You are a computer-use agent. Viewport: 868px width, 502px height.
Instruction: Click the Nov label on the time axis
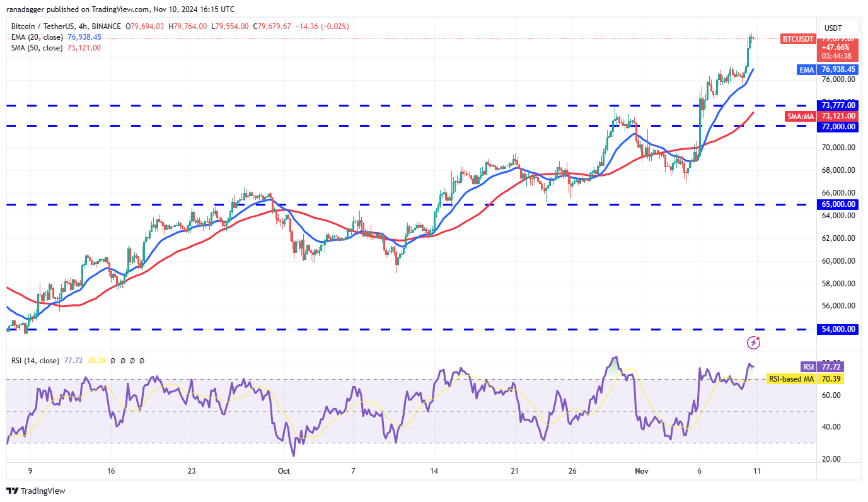tap(642, 471)
